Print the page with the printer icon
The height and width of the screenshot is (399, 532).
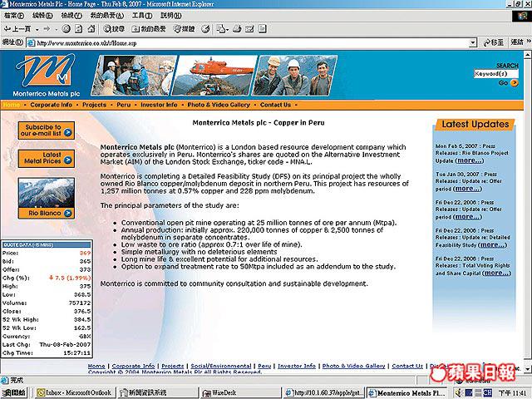(237, 29)
